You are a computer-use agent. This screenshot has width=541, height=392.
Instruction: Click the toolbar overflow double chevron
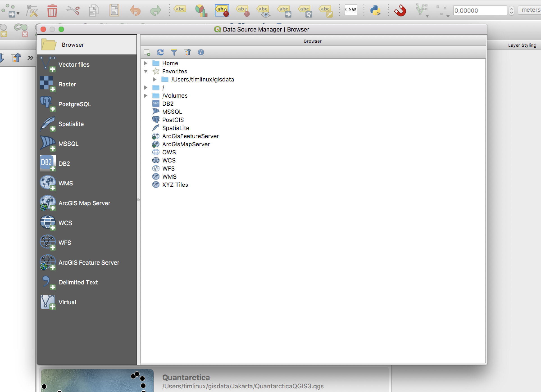30,58
